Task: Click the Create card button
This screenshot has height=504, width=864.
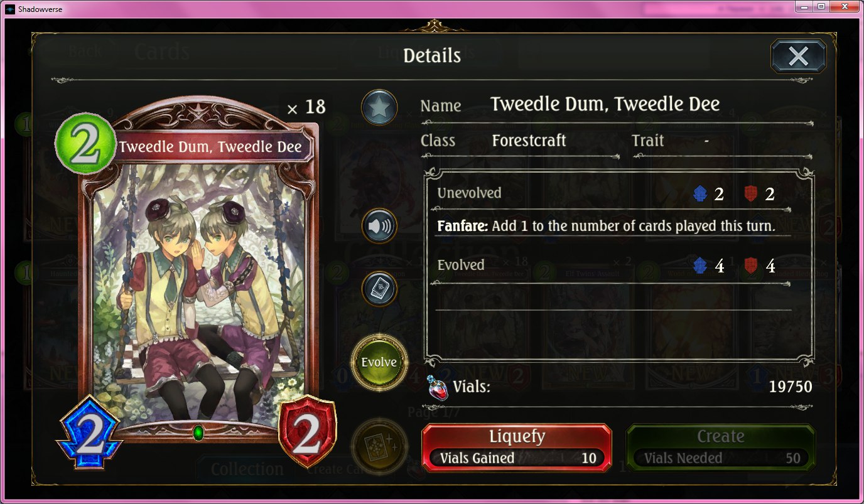Action: coord(721,447)
